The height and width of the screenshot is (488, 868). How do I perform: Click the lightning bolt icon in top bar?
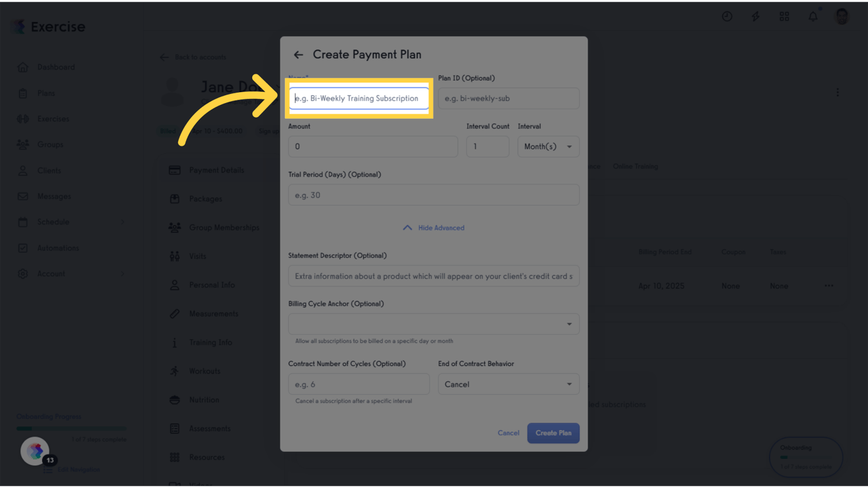[x=756, y=17]
